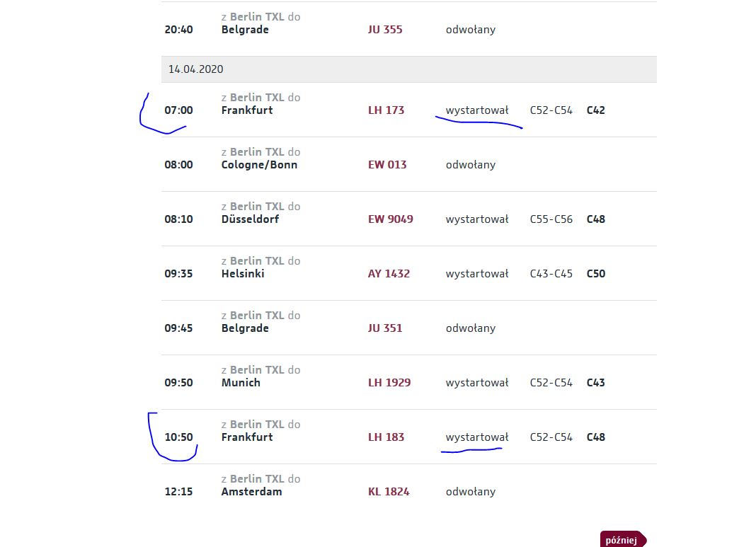Select flight EW 013 to Cologne/Bonn
The height and width of the screenshot is (547, 756).
[x=387, y=164]
